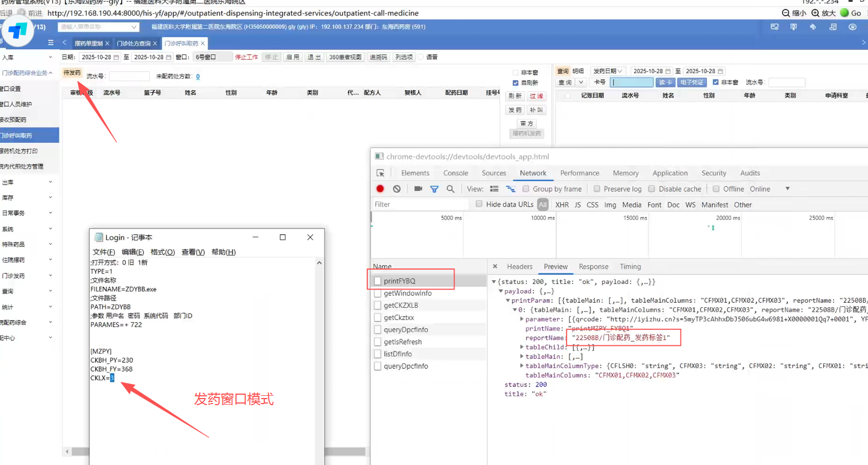Viewport: 868px width, 465px height.
Task: Check the Disable cache checkbox
Action: (x=652, y=189)
